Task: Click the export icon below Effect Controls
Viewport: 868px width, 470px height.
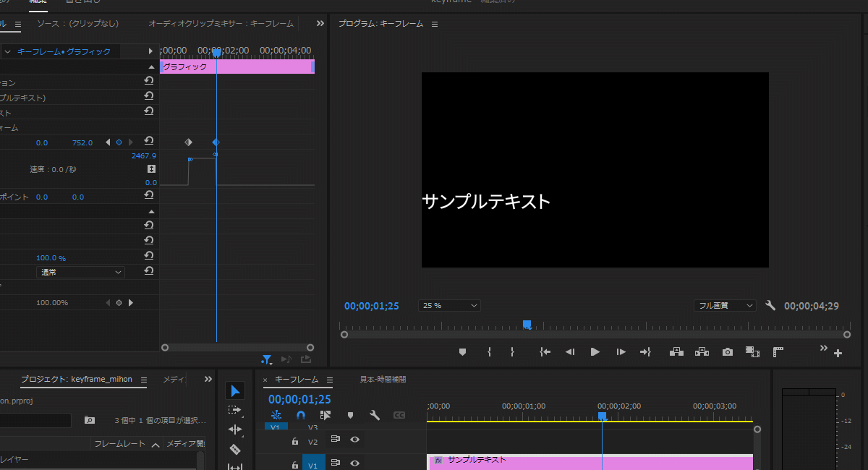Action: [305, 359]
